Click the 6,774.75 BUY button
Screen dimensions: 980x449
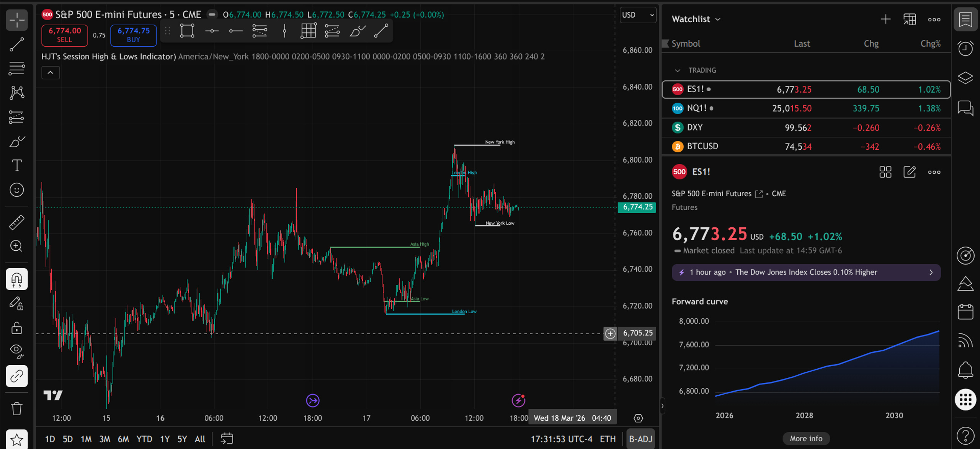tap(133, 35)
